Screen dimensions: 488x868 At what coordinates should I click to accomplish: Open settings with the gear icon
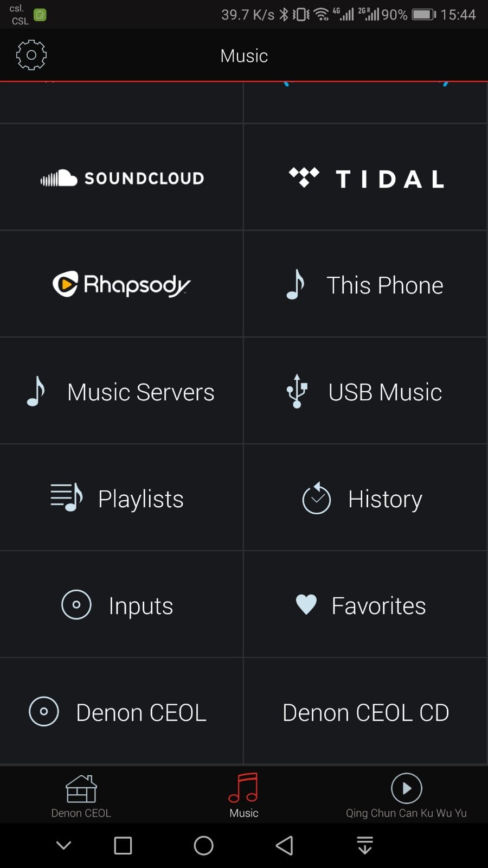pyautogui.click(x=31, y=55)
